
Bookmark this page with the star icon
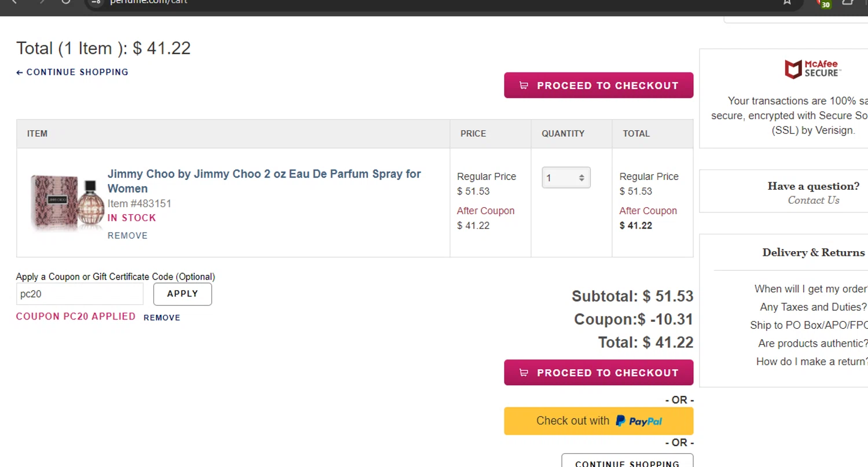point(787,2)
